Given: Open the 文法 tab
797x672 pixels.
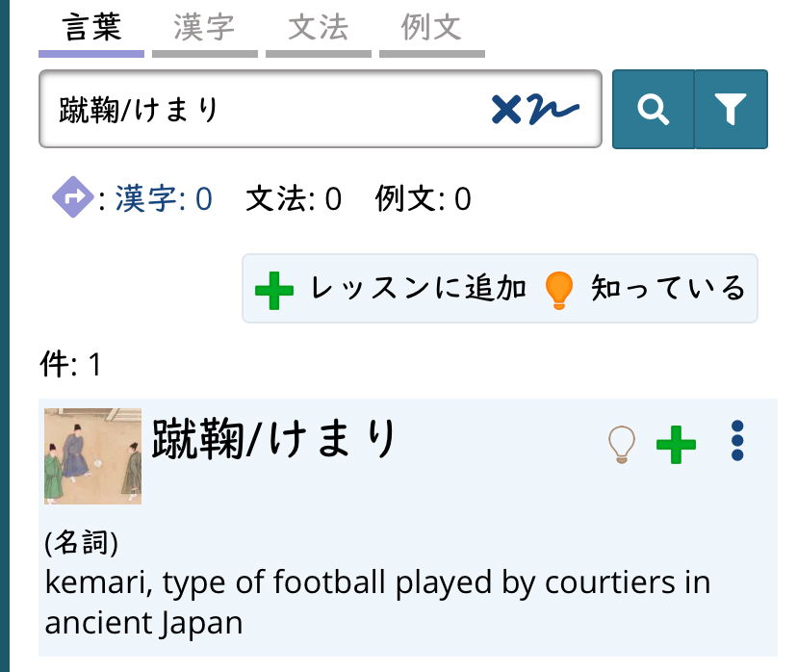Looking at the screenshot, I should coord(319,28).
